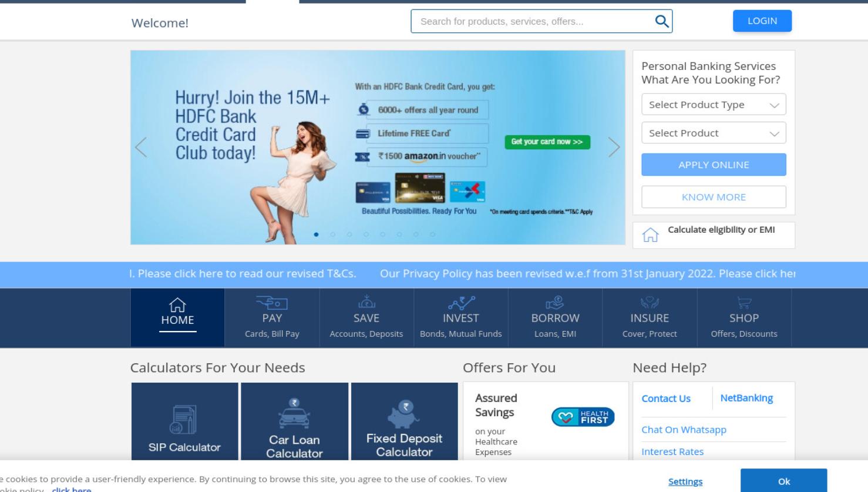Open the SHOP Offers, Discounts menu
The width and height of the screenshot is (868, 492).
point(744,317)
